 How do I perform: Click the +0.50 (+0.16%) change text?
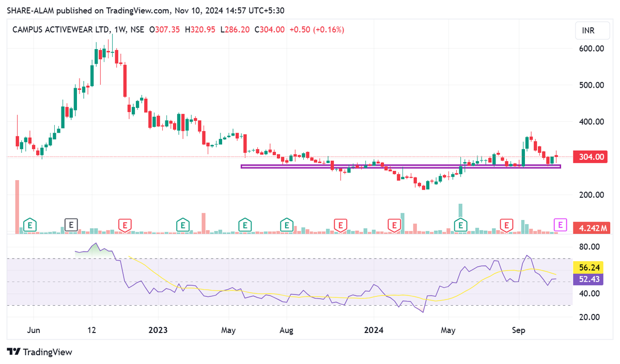point(317,30)
